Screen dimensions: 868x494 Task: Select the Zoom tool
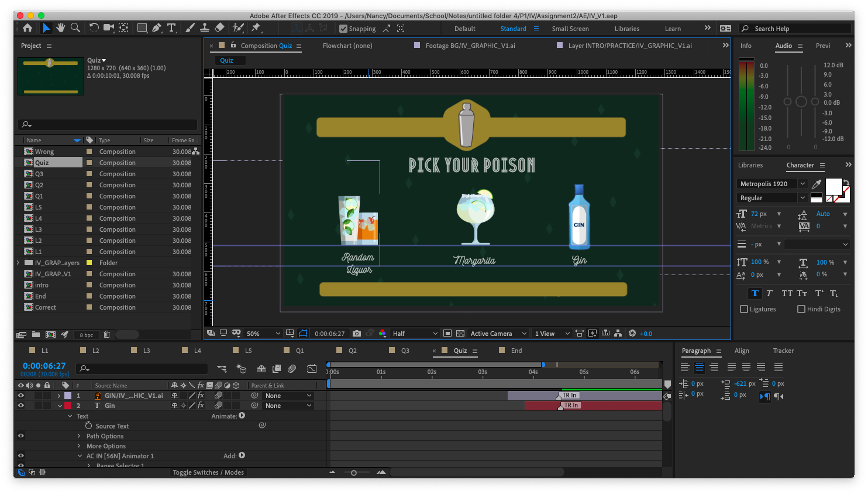tap(75, 28)
